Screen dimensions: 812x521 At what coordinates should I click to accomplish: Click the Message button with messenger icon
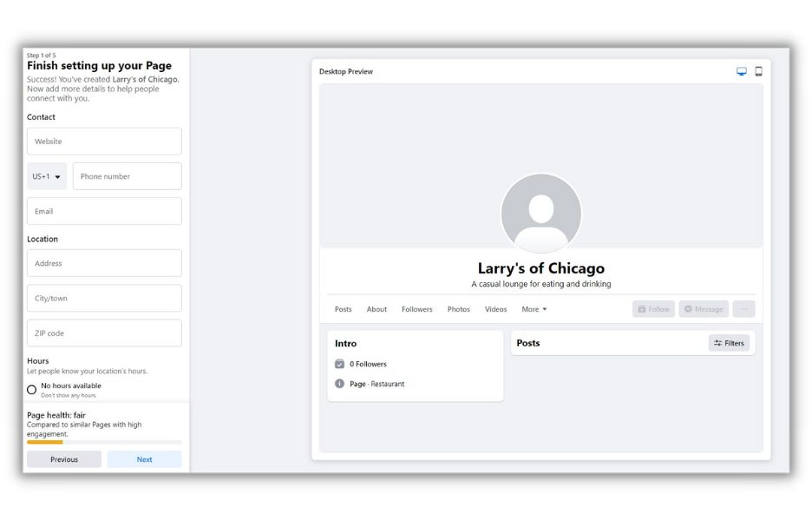point(703,309)
